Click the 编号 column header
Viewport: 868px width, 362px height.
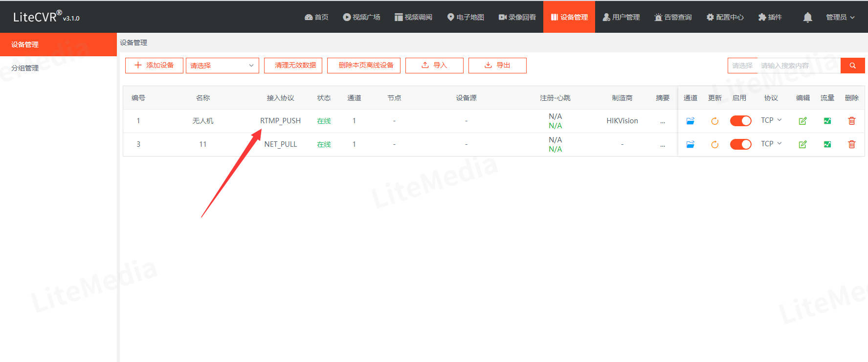(138, 98)
